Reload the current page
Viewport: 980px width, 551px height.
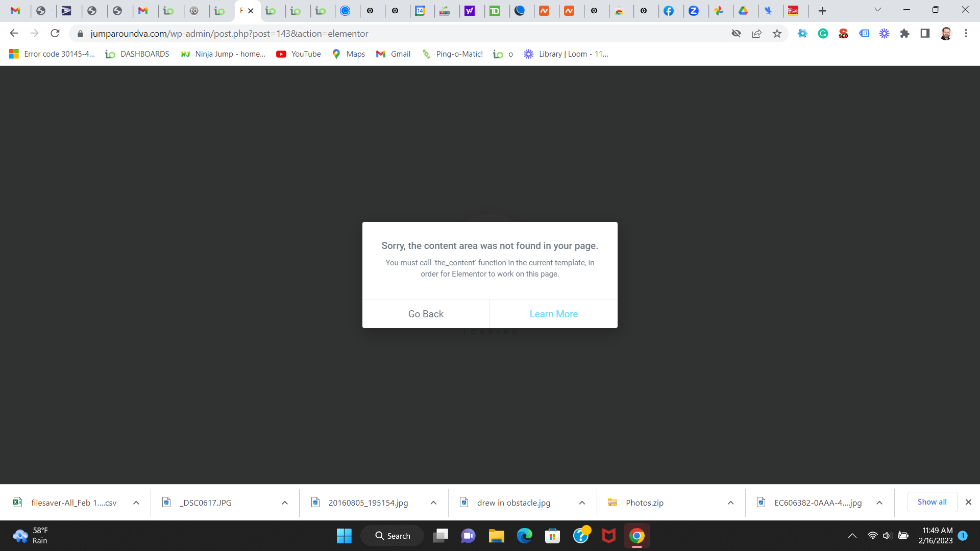[55, 34]
